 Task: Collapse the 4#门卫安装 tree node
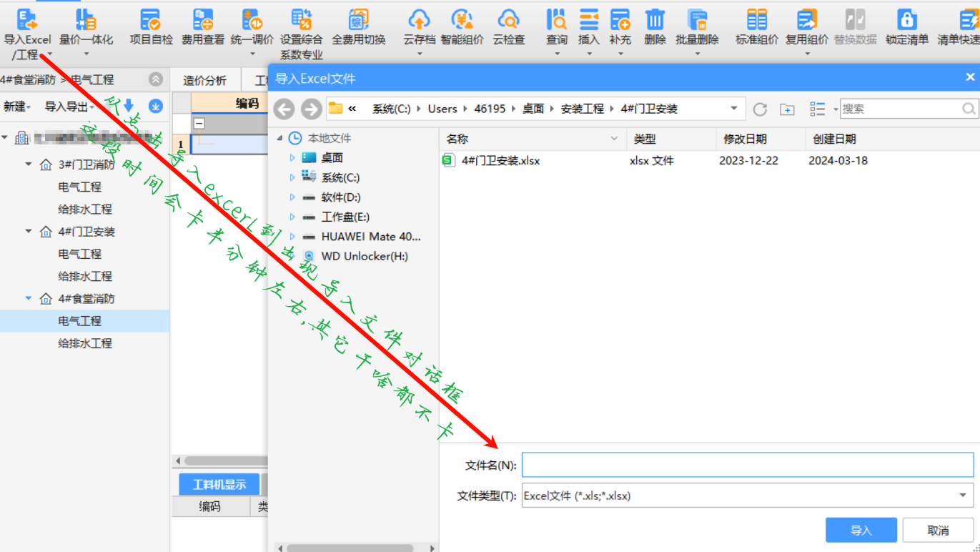pyautogui.click(x=29, y=232)
